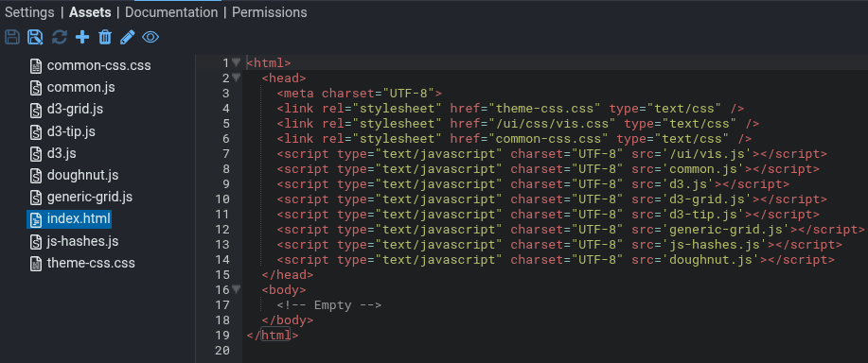The height and width of the screenshot is (363, 868).
Task: Click the 'd3-tip.js' src in line 11
Action: tap(703, 214)
